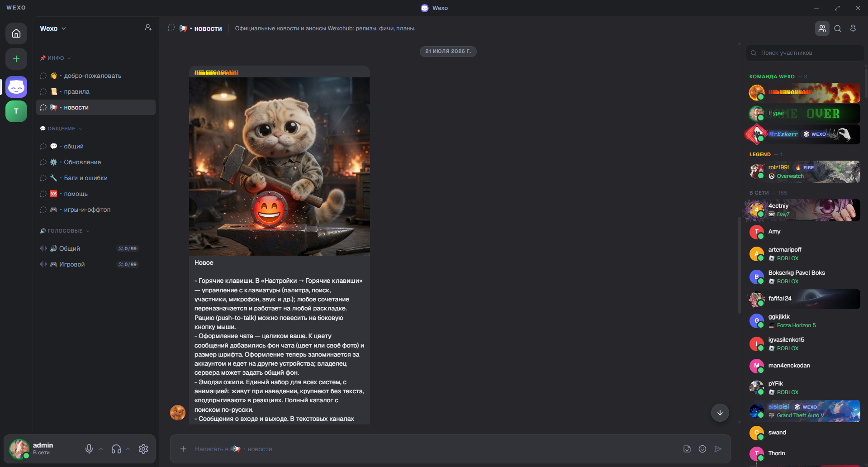Select the Wexo server cat icon
Screen dimensions: 868x467
point(16,87)
